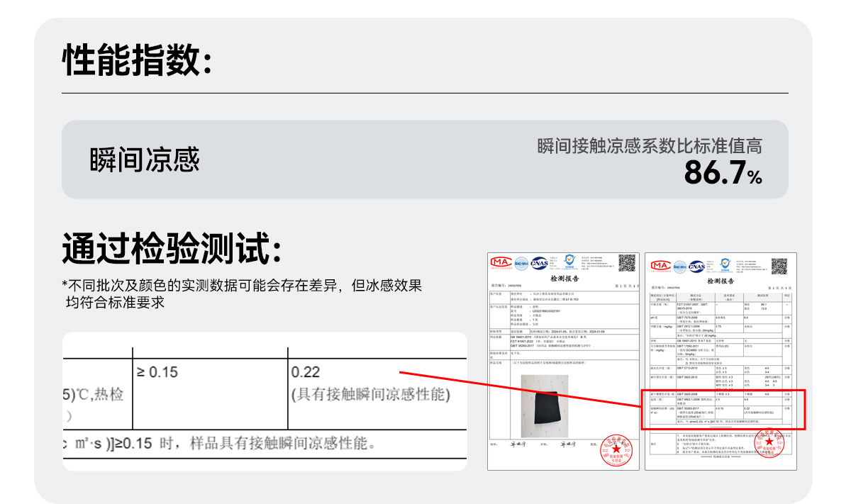This screenshot has width=851, height=504.
Task: Click 检测报告 title on second report page
Action: [x=721, y=281]
